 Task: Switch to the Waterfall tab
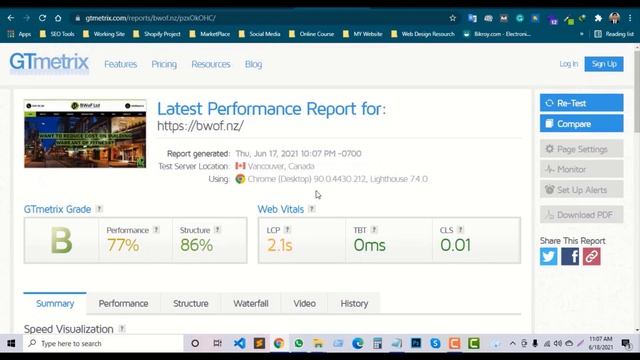pyautogui.click(x=251, y=303)
